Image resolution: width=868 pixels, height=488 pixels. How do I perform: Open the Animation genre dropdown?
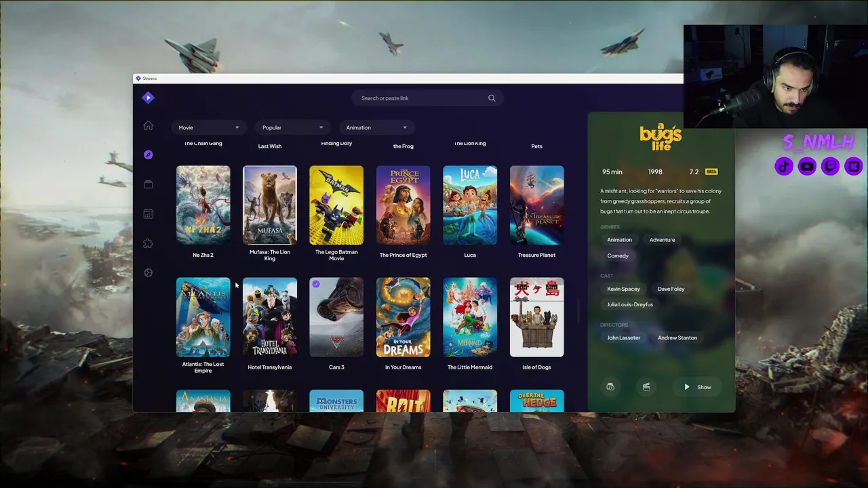(x=376, y=127)
